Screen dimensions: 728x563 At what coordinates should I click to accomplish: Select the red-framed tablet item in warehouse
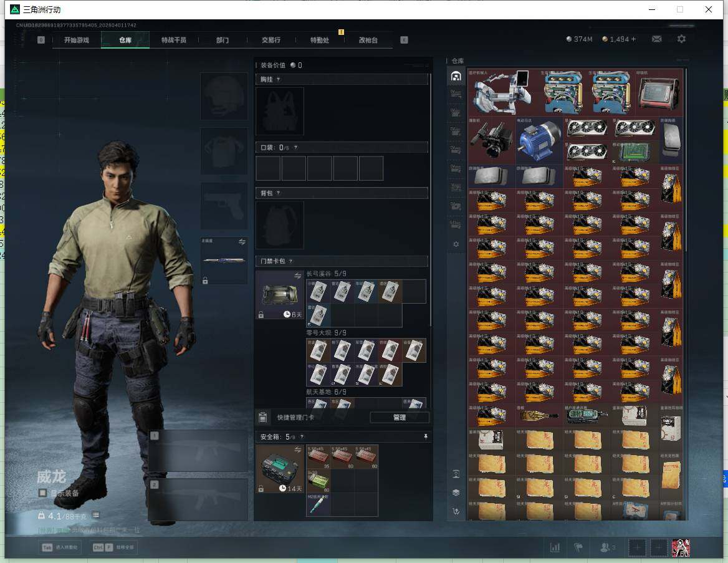coord(659,92)
